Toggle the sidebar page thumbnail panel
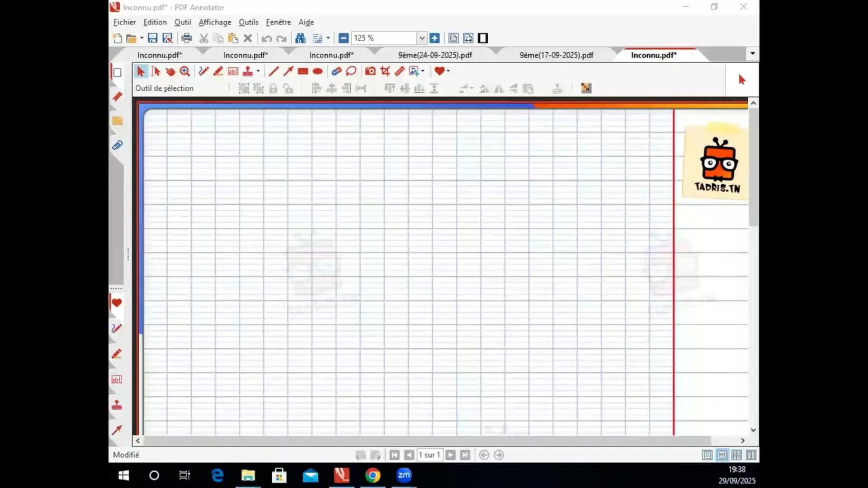Viewport: 868px width, 488px height. pyautogui.click(x=117, y=72)
